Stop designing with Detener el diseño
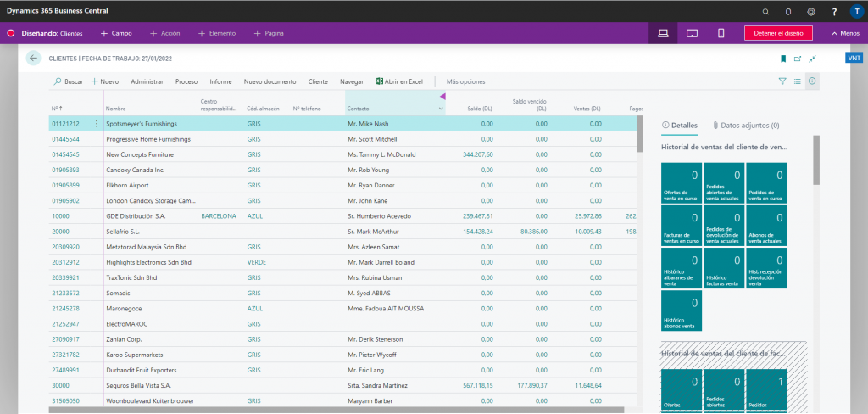868x414 pixels. 777,33
